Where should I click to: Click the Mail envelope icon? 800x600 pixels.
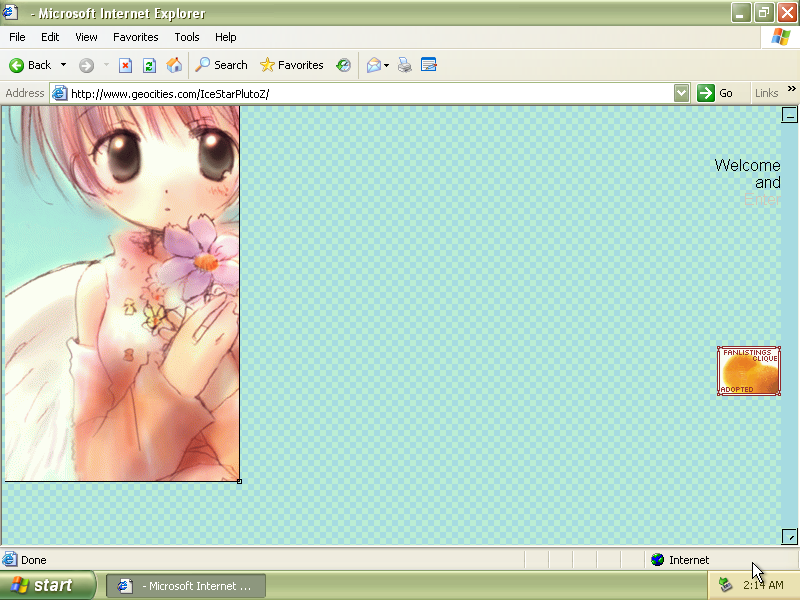373,65
